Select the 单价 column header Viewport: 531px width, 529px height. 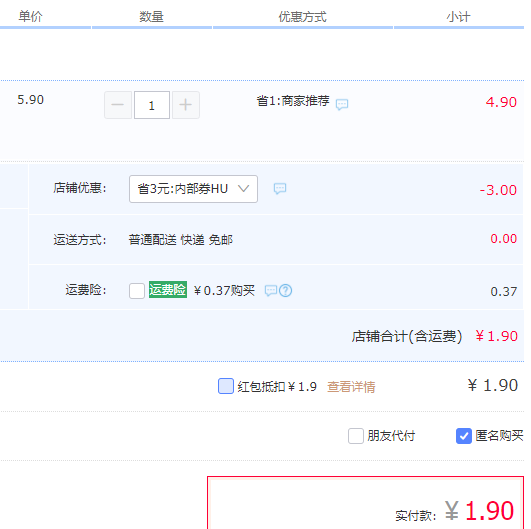tap(30, 16)
